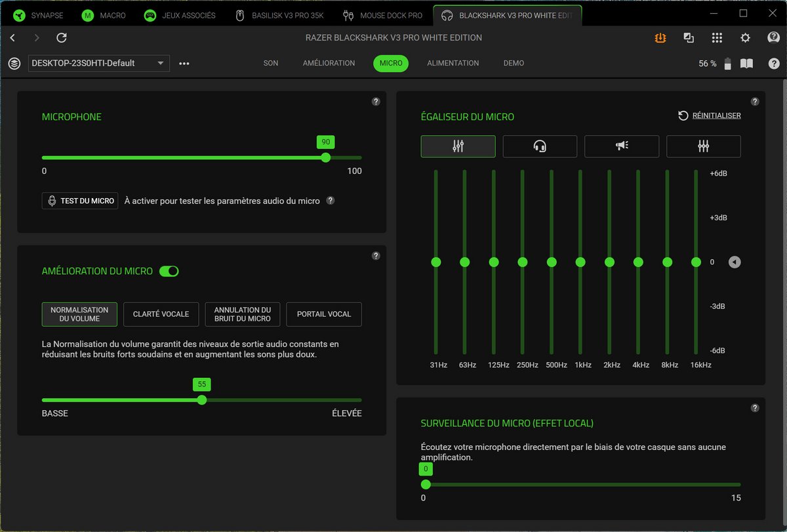Select the MICRO tab

[x=391, y=64]
